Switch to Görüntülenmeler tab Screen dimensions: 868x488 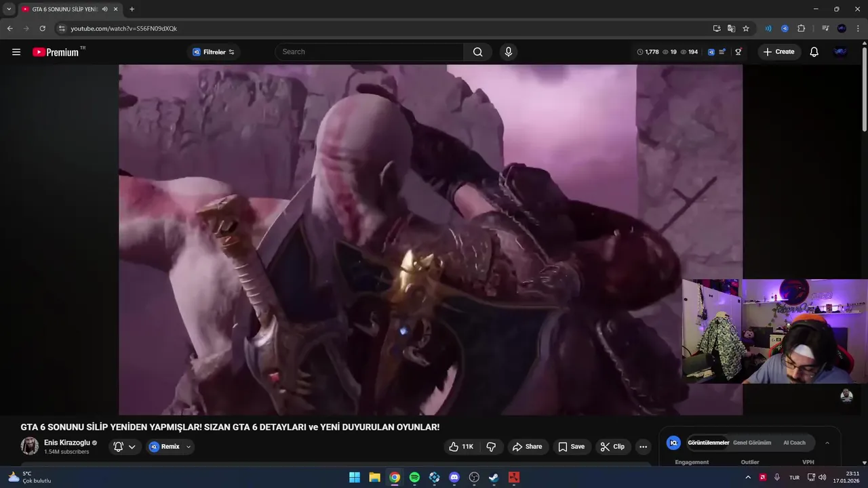(x=708, y=443)
